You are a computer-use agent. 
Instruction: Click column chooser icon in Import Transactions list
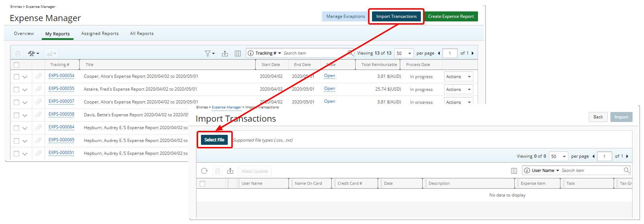tap(514, 171)
